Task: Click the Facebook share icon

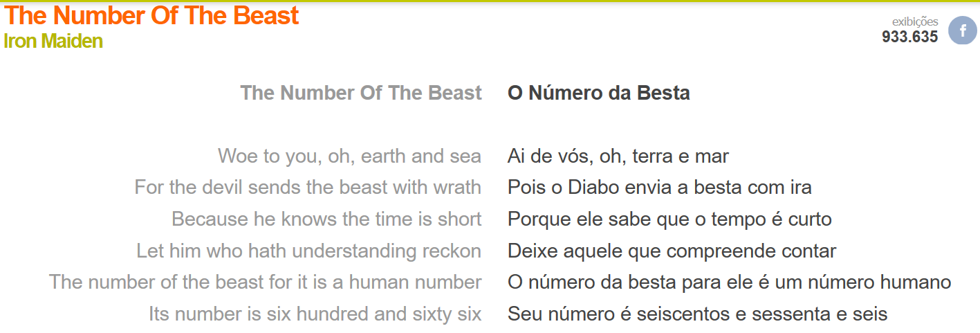Action: pos(962,30)
